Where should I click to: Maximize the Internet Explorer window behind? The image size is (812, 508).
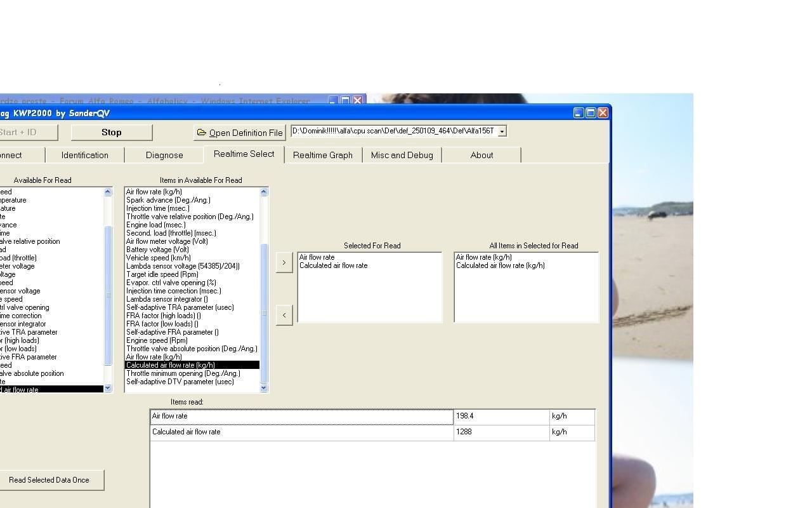coord(345,100)
